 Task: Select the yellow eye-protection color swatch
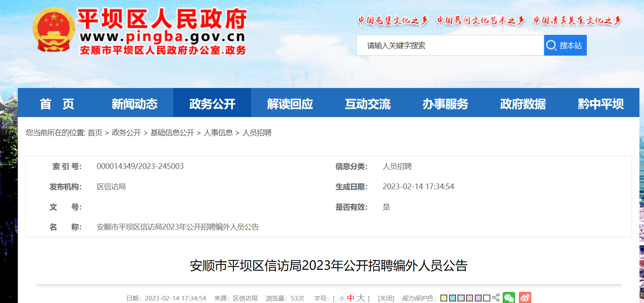point(444,298)
